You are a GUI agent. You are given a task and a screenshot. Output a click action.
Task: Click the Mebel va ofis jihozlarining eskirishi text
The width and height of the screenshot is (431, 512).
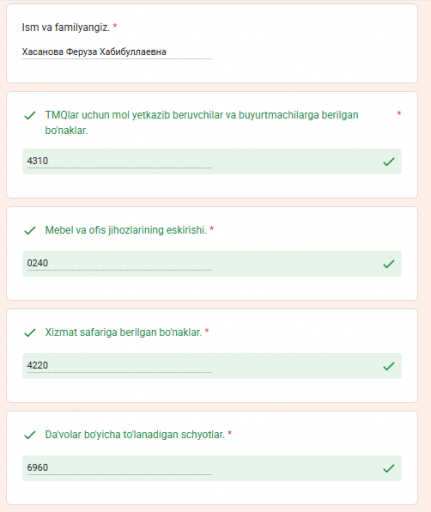point(126,230)
